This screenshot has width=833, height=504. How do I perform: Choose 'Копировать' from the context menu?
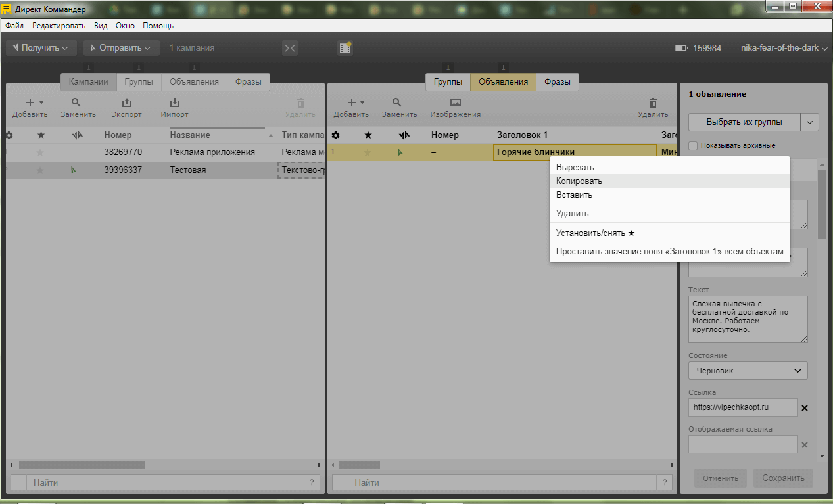579,181
